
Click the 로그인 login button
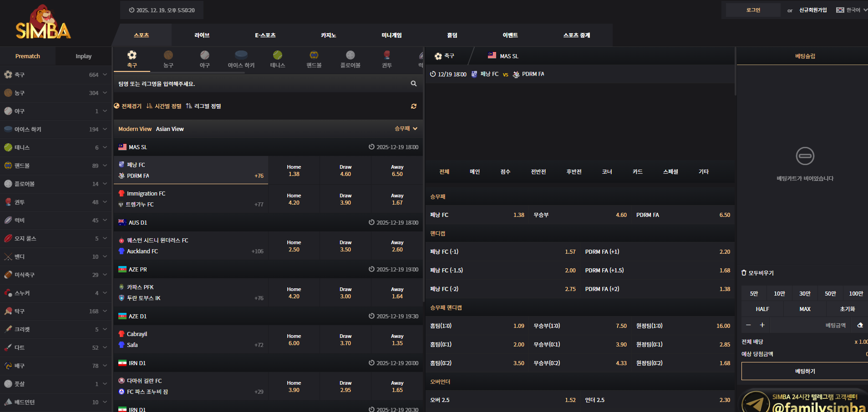coord(753,10)
